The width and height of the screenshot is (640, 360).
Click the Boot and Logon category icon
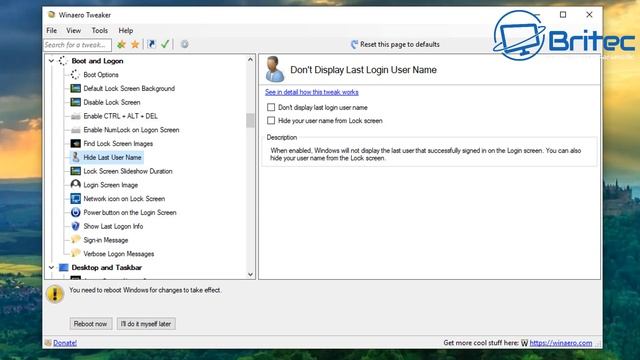(63, 61)
